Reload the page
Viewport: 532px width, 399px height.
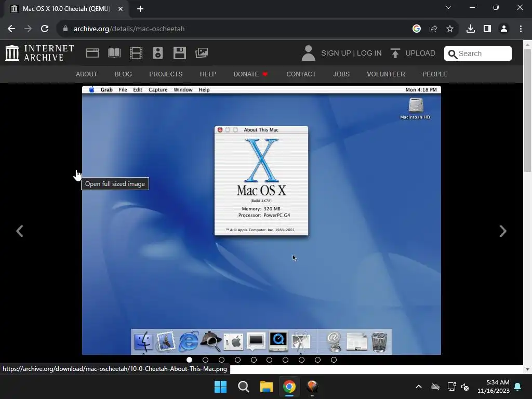45,29
